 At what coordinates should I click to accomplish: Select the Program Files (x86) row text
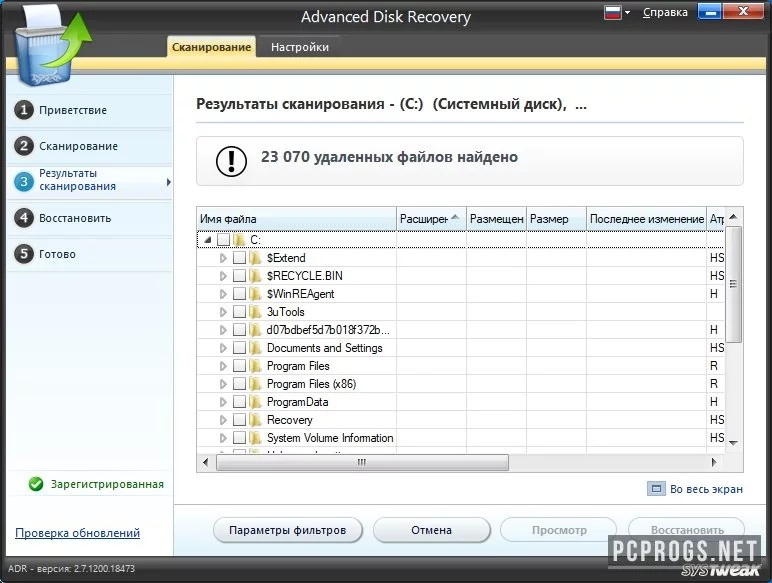(x=311, y=384)
